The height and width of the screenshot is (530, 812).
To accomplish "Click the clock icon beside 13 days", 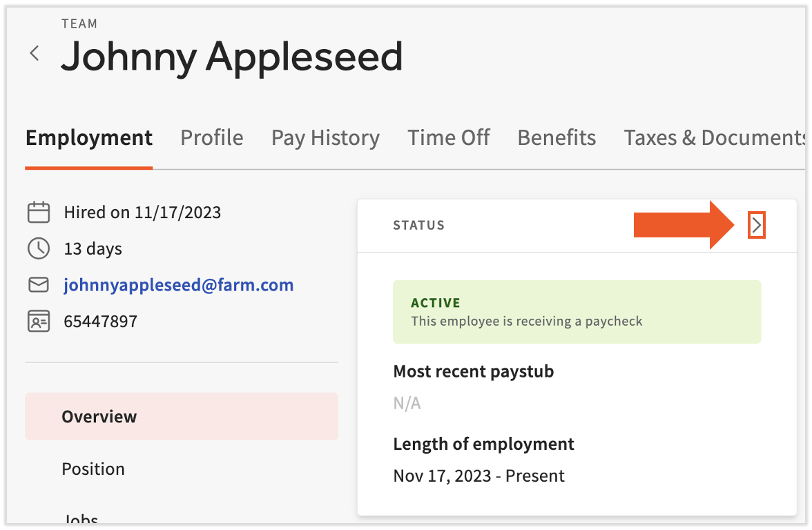I will 39,248.
